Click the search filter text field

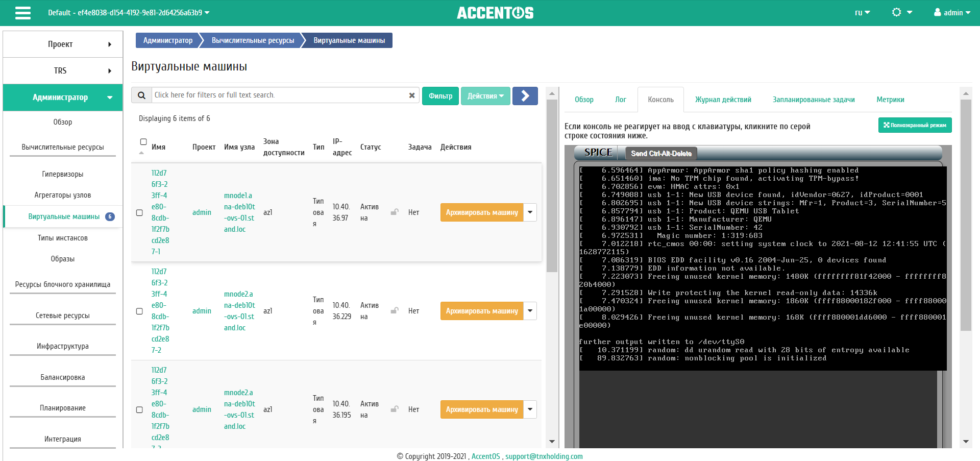point(280,95)
